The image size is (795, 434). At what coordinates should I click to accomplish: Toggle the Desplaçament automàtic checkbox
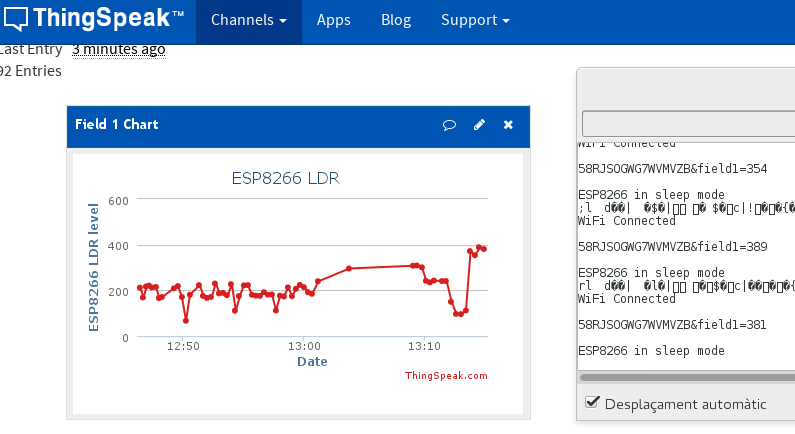pos(592,402)
